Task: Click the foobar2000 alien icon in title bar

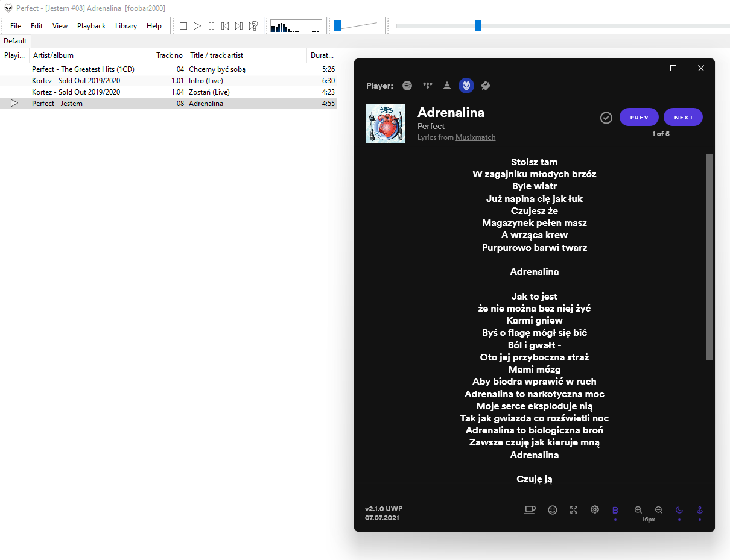Action: [x=8, y=8]
